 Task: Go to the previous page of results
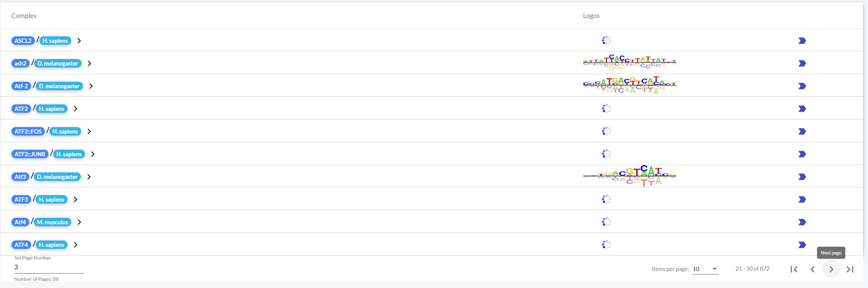point(812,269)
